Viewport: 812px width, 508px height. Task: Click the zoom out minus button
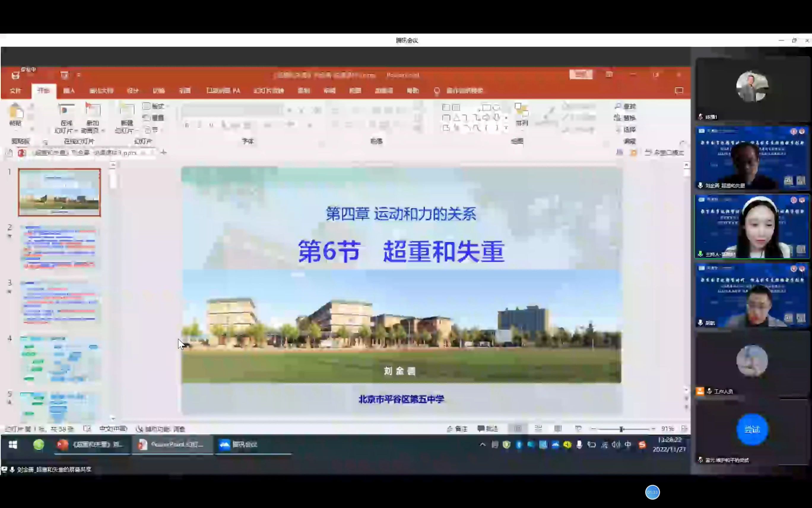coord(594,429)
